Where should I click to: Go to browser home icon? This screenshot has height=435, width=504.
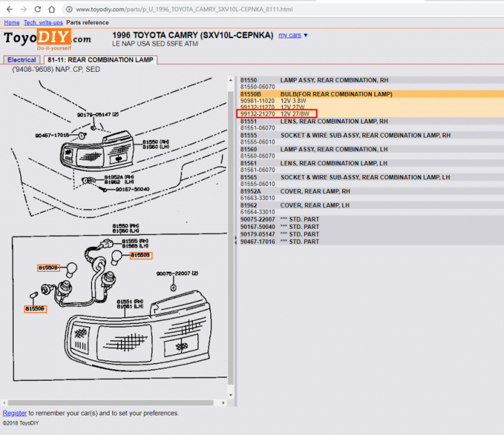[52, 9]
